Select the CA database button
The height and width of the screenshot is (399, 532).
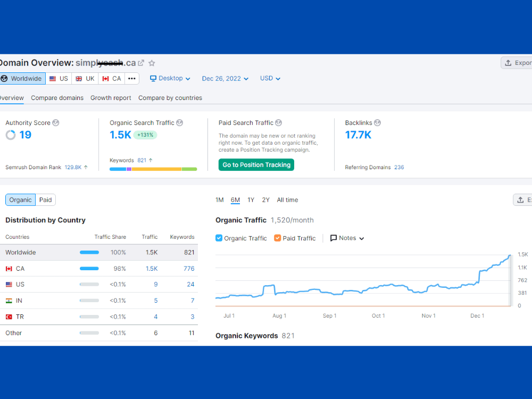tap(112, 78)
